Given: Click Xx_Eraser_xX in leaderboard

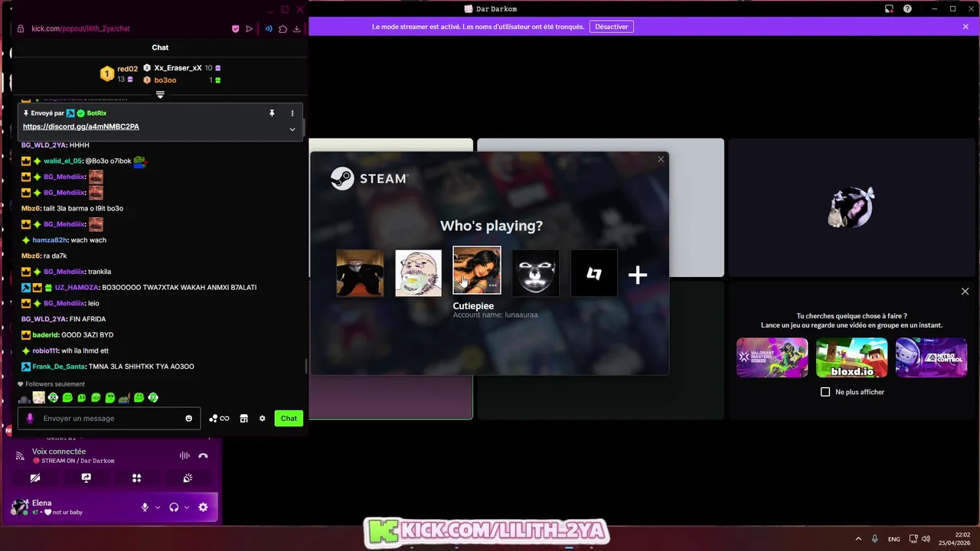Looking at the screenshot, I should 178,68.
